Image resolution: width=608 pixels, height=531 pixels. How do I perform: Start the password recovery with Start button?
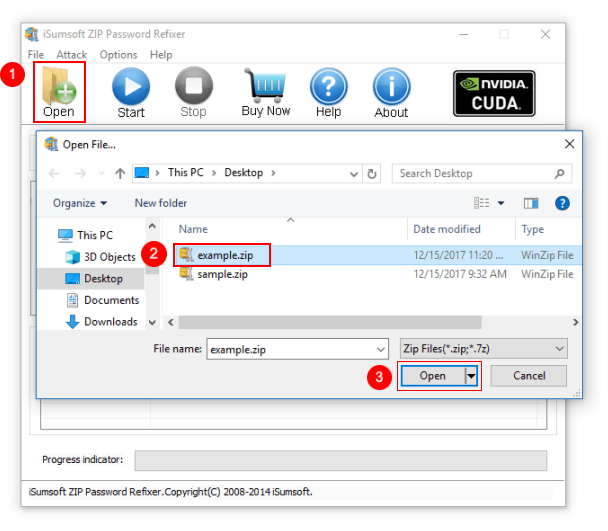point(131,93)
